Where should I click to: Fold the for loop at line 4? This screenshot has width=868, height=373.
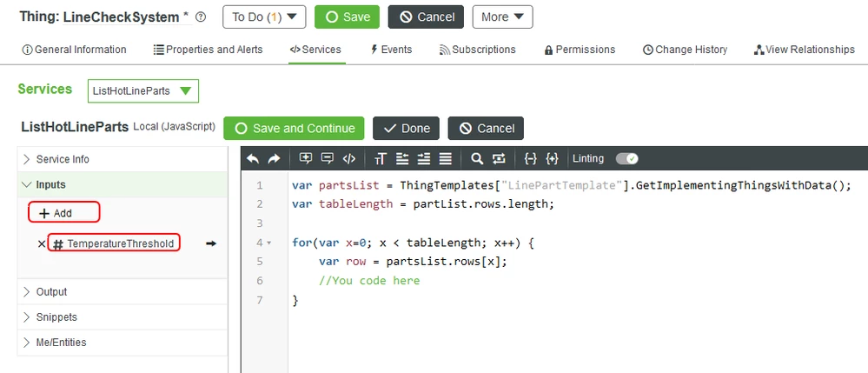269,243
